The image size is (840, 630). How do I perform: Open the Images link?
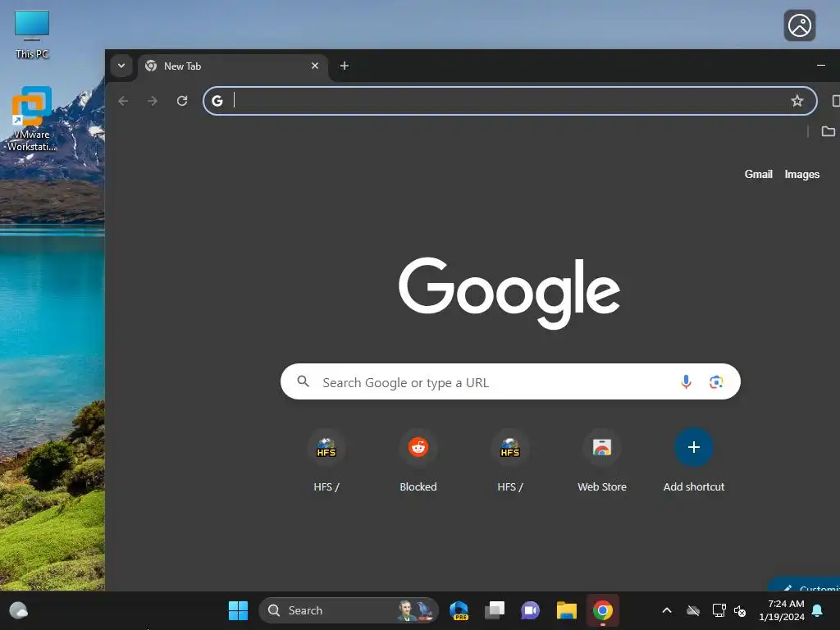click(802, 174)
